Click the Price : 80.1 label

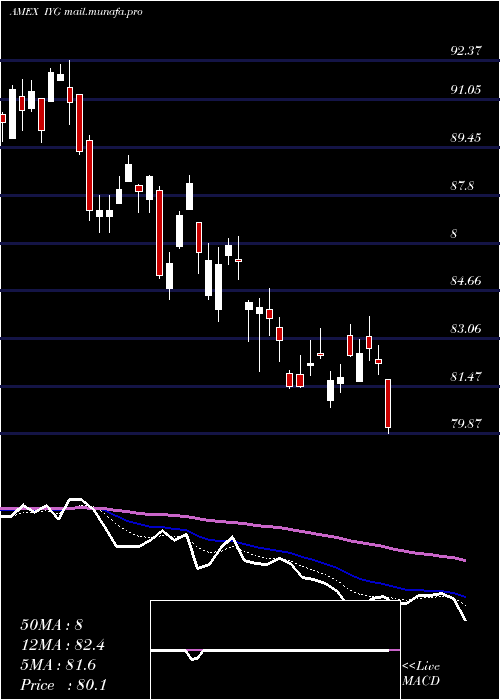pyautogui.click(x=64, y=685)
